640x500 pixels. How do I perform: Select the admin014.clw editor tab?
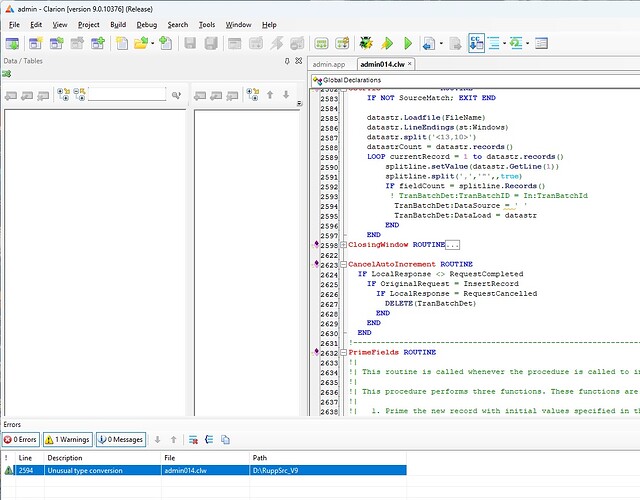coord(382,64)
